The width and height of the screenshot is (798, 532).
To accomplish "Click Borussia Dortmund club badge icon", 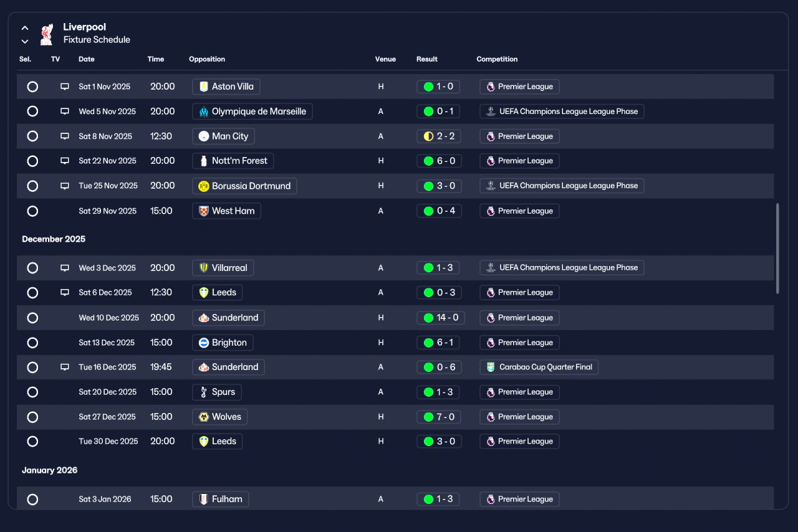I will click(204, 186).
